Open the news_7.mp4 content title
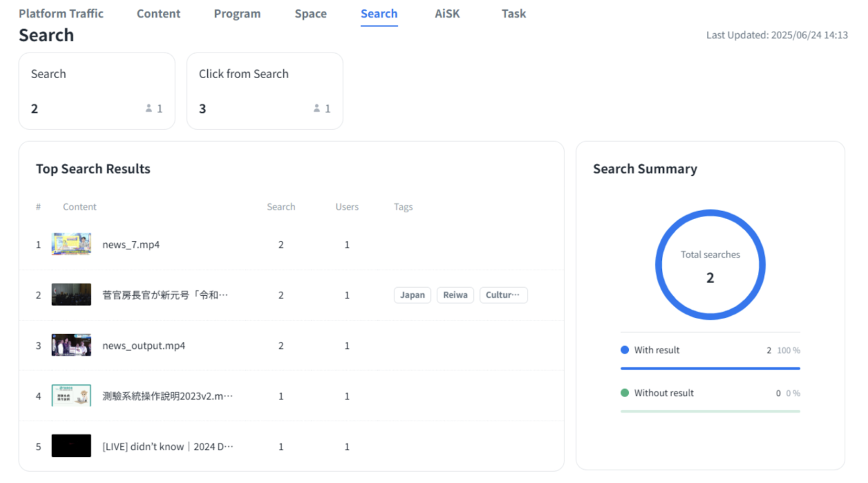The height and width of the screenshot is (483, 868). click(131, 245)
